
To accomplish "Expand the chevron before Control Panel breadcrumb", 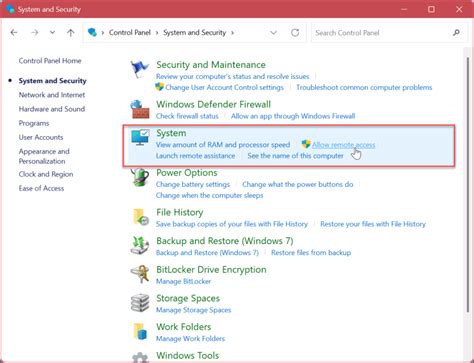I will point(103,33).
